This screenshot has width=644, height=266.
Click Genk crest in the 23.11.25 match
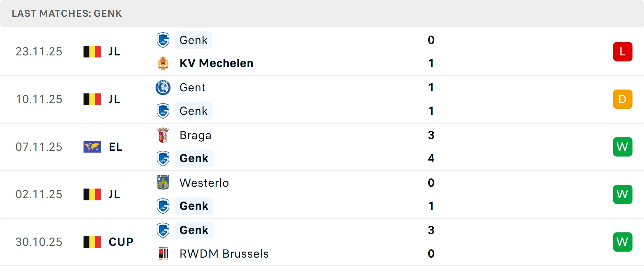tap(163, 40)
